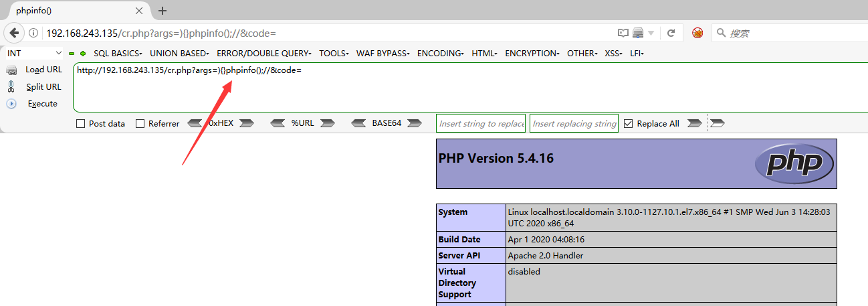Viewport: 868px width, 306px height.
Task: Open TOOLS menu in HackBar
Action: click(334, 53)
